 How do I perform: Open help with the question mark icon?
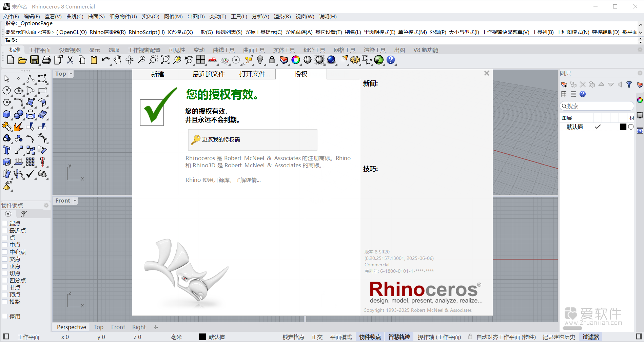[391, 60]
